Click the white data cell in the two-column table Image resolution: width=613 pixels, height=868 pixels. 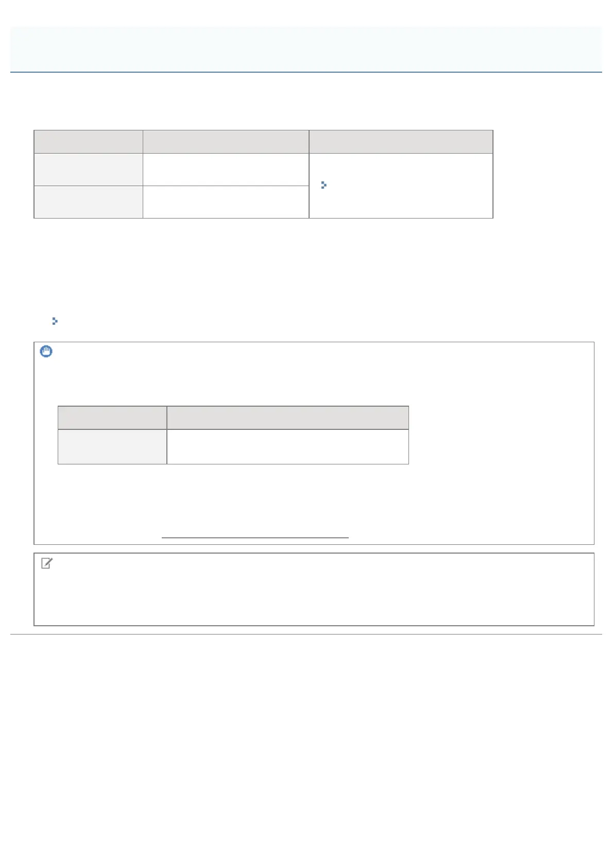tap(287, 446)
